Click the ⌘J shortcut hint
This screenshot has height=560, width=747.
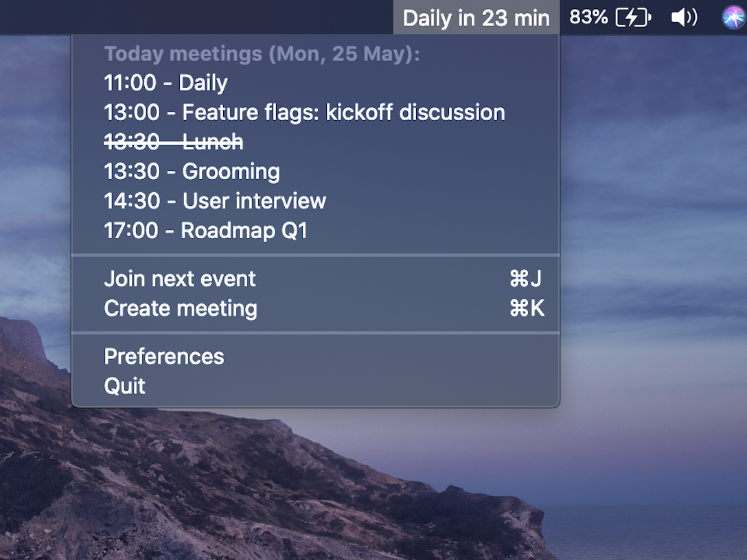pos(526,279)
